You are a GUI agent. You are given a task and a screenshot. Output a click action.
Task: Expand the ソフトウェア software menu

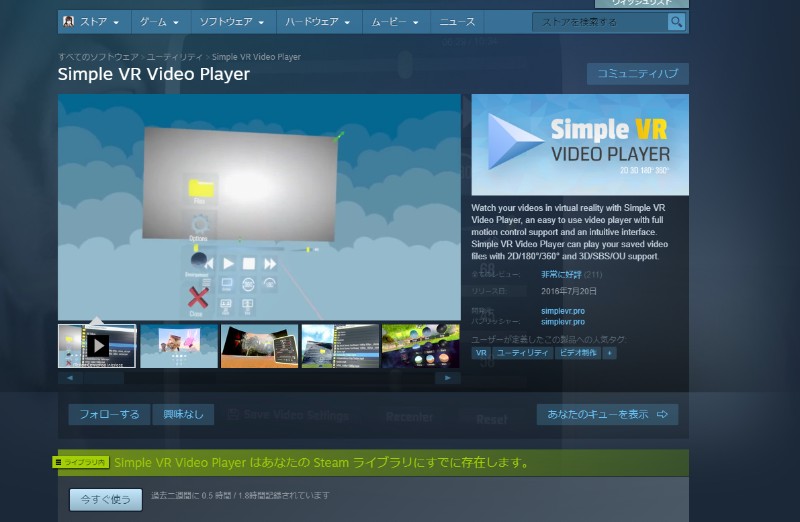[x=233, y=22]
